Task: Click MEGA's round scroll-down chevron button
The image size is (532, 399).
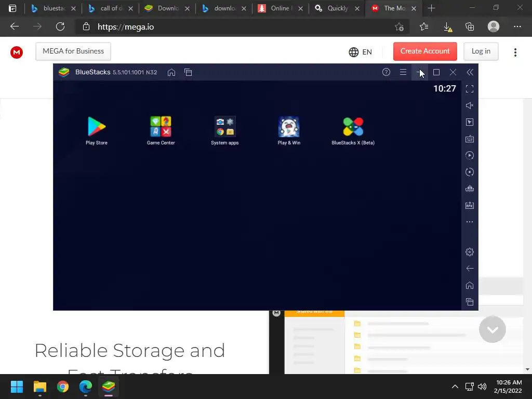Action: [x=493, y=329]
